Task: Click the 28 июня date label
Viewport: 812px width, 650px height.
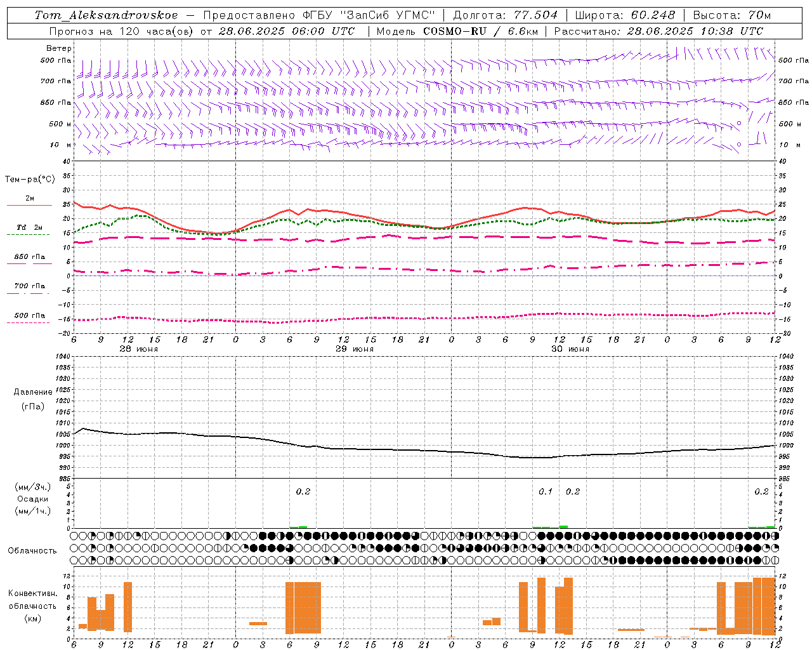Action: tap(139, 349)
